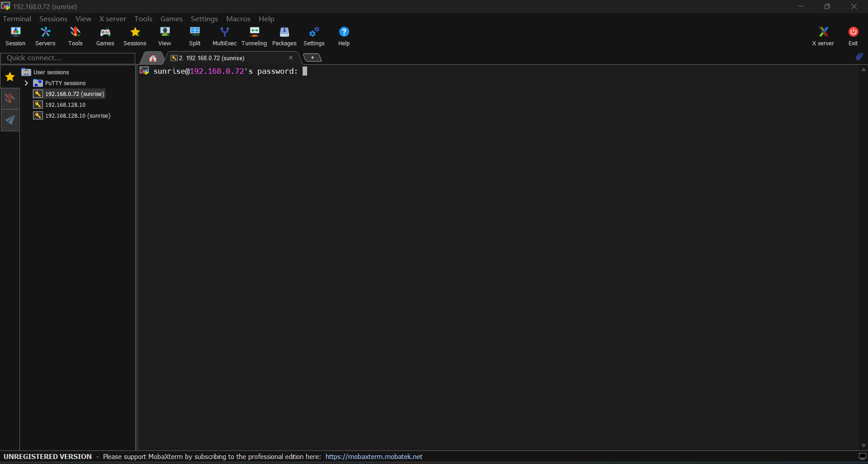
Task: Open the mobaxterm.mobatek.net link
Action: [x=374, y=457]
